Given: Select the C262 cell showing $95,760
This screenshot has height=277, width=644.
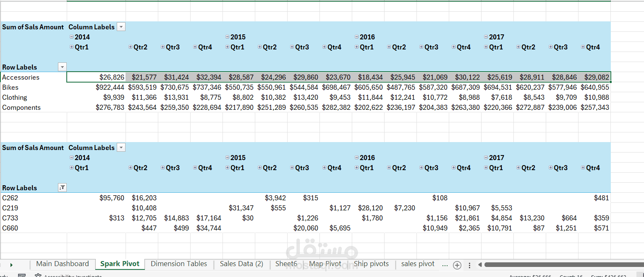Looking at the screenshot, I should tap(96, 198).
